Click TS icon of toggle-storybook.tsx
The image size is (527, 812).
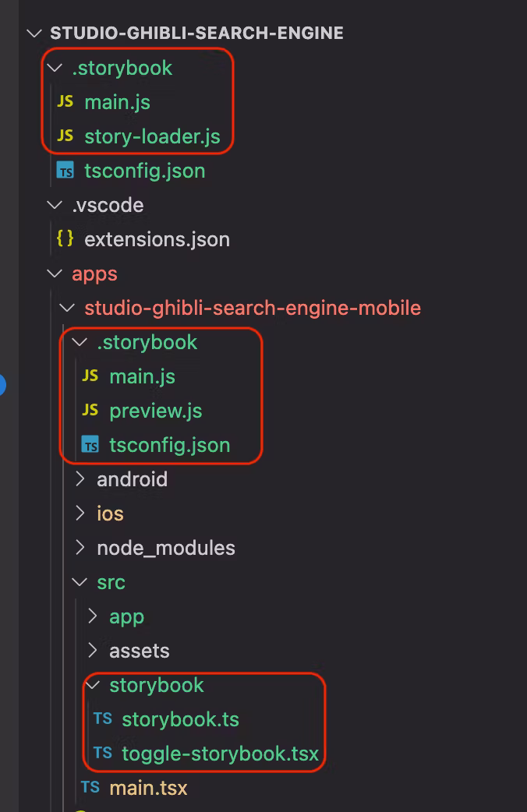tap(103, 754)
